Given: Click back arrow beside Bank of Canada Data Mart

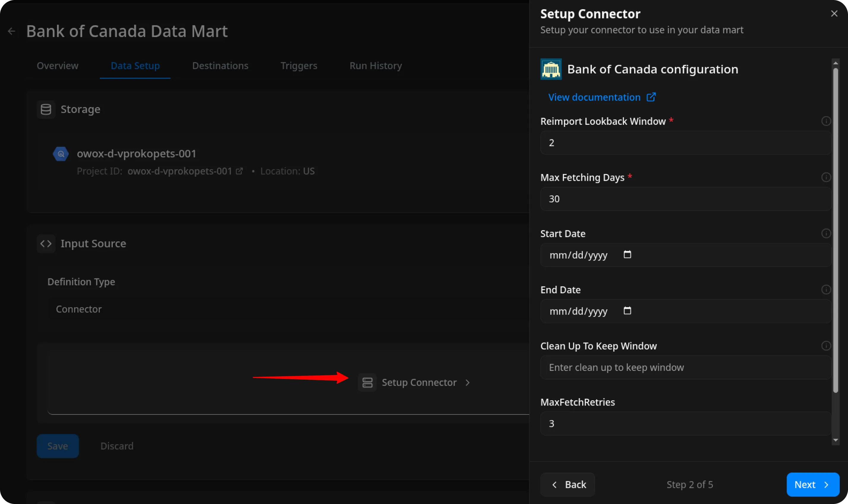Looking at the screenshot, I should click(12, 32).
